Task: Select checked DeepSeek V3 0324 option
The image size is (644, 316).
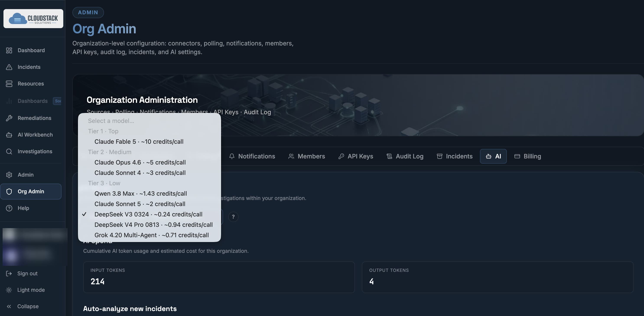Action: (x=150, y=214)
